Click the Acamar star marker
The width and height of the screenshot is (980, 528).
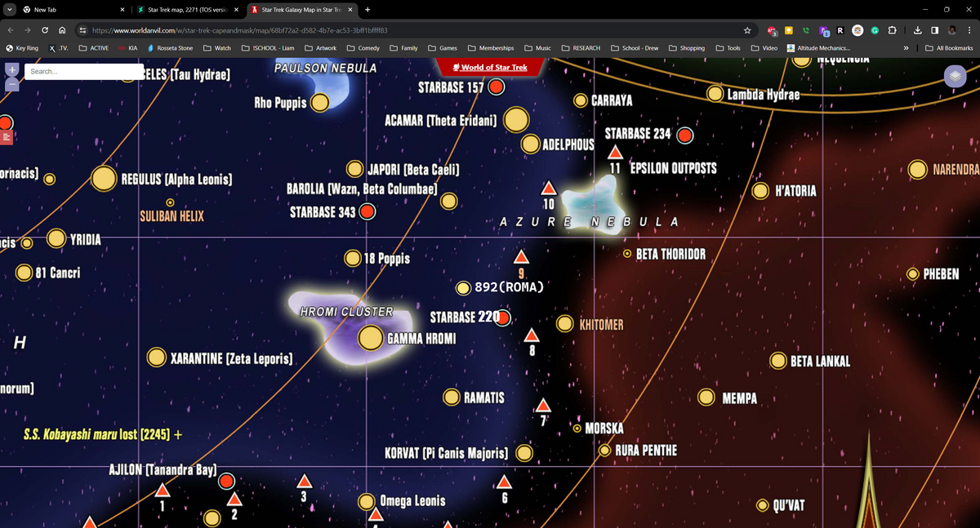pyautogui.click(x=516, y=120)
